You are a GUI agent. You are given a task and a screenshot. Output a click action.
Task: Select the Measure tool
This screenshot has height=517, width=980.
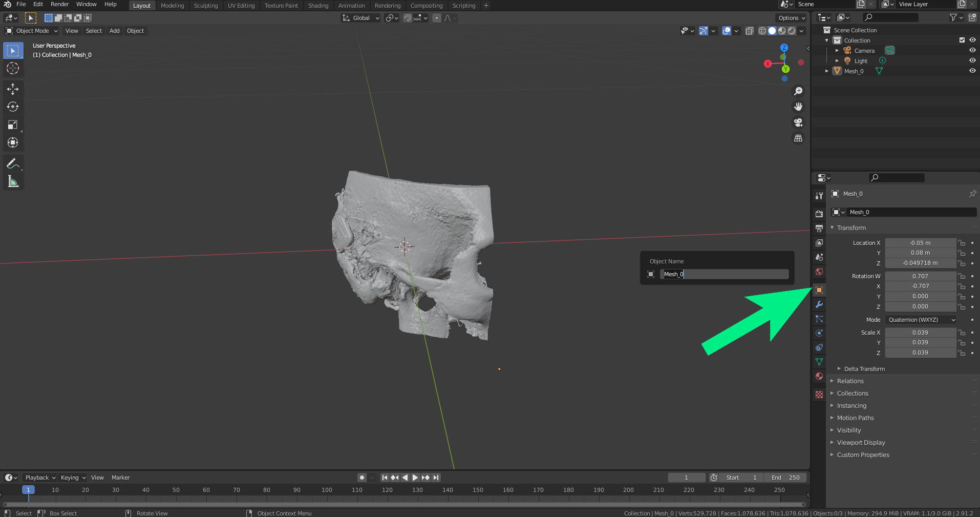pyautogui.click(x=13, y=181)
